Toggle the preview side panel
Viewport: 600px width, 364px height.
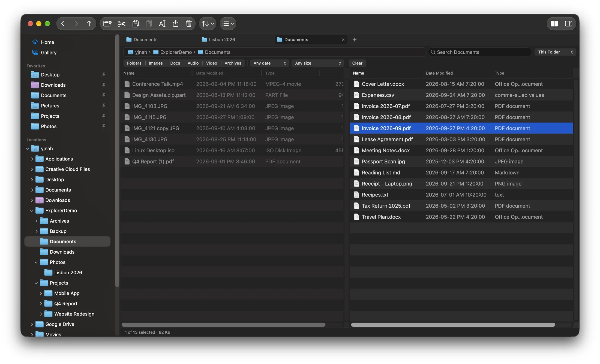(569, 24)
